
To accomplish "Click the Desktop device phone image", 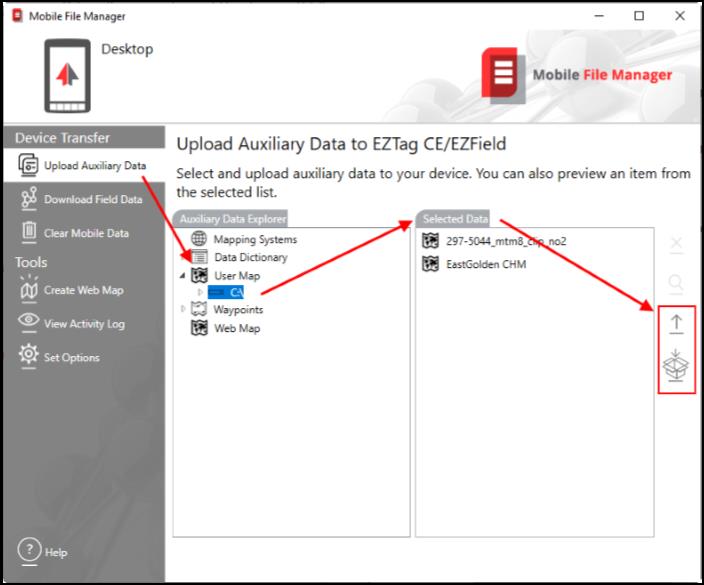I will pyautogui.click(x=67, y=75).
